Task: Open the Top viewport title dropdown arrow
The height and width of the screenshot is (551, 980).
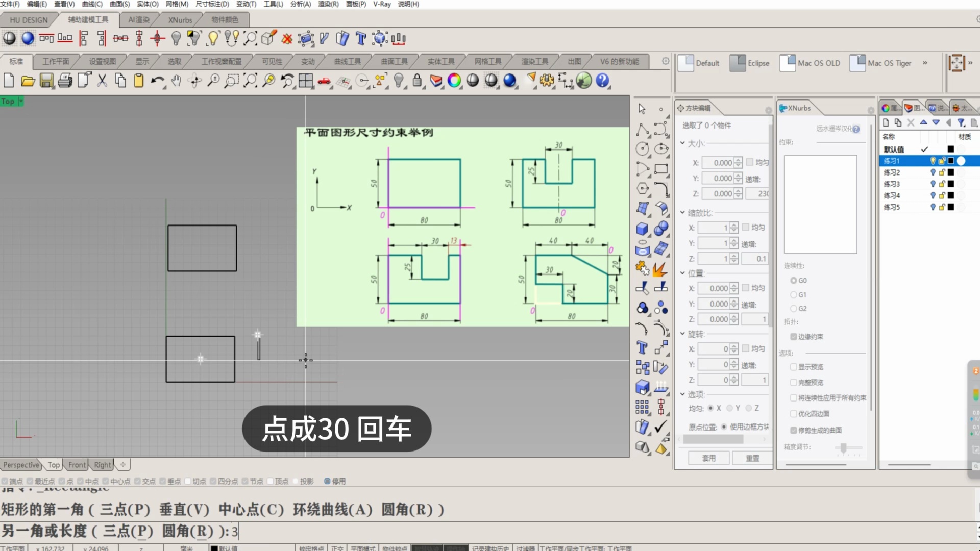Action: (x=21, y=102)
